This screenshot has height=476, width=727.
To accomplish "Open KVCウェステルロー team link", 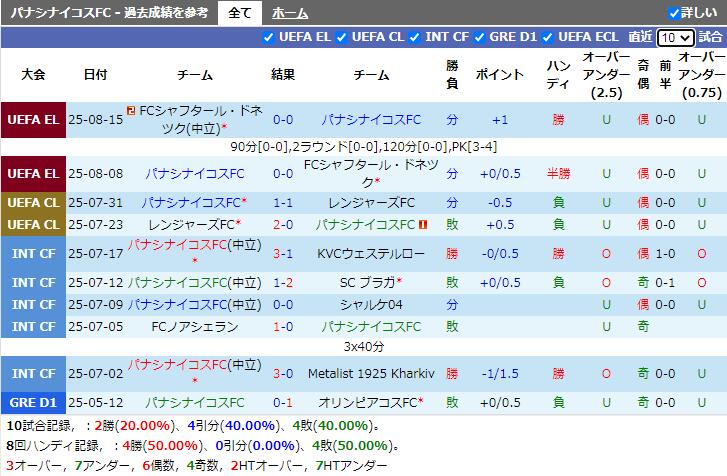I will pos(371,254).
